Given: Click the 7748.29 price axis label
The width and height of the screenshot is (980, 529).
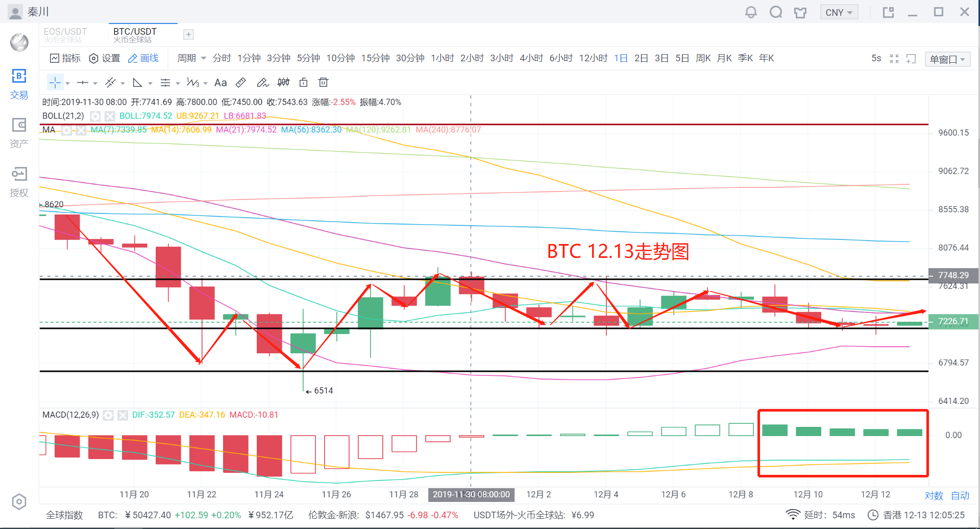Looking at the screenshot, I should click(x=953, y=275).
